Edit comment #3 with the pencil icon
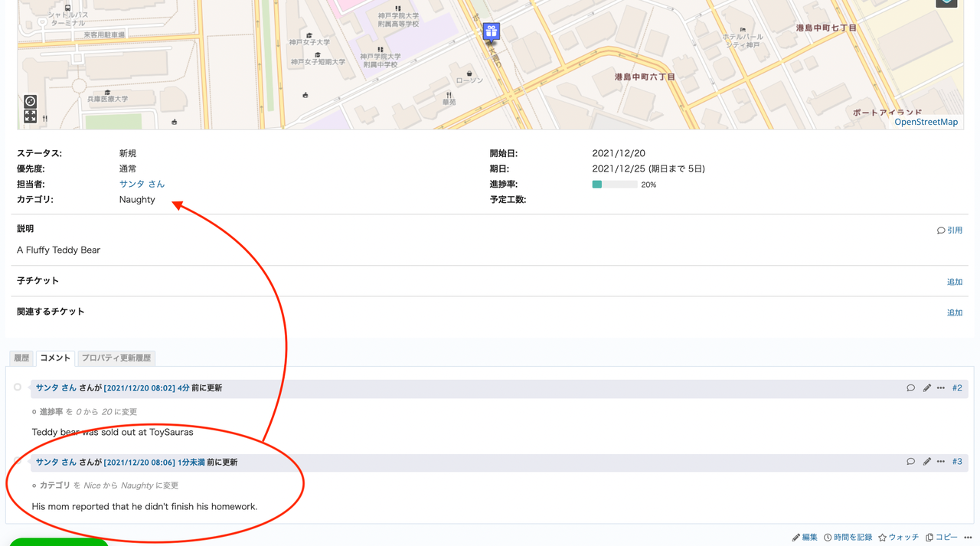This screenshot has height=546, width=980. (926, 462)
